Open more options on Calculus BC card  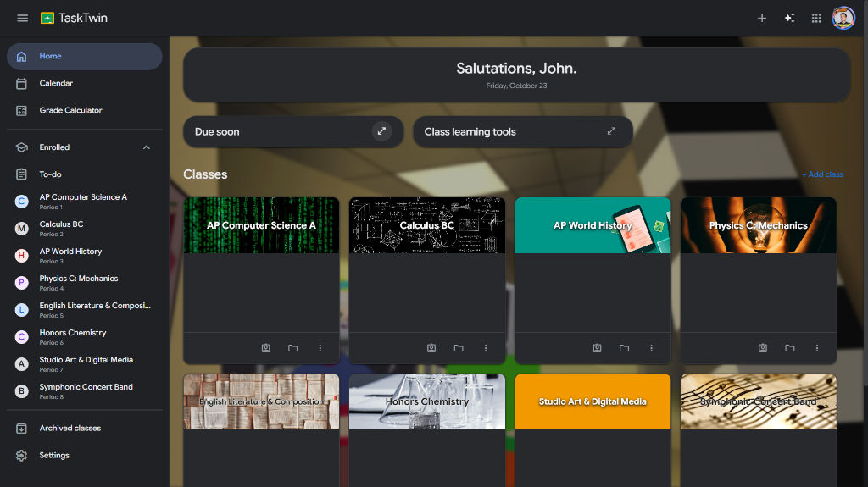click(486, 348)
